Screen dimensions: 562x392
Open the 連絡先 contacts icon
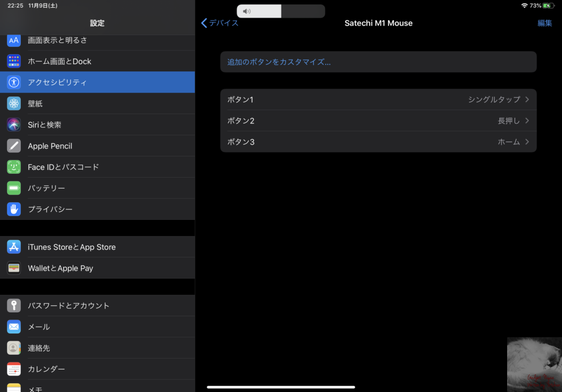pos(14,348)
